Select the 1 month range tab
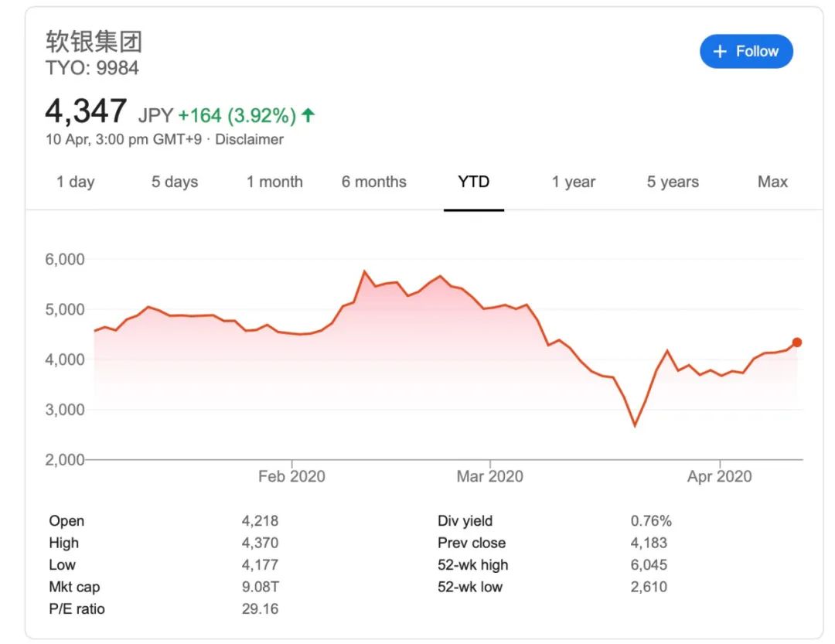 (x=274, y=182)
